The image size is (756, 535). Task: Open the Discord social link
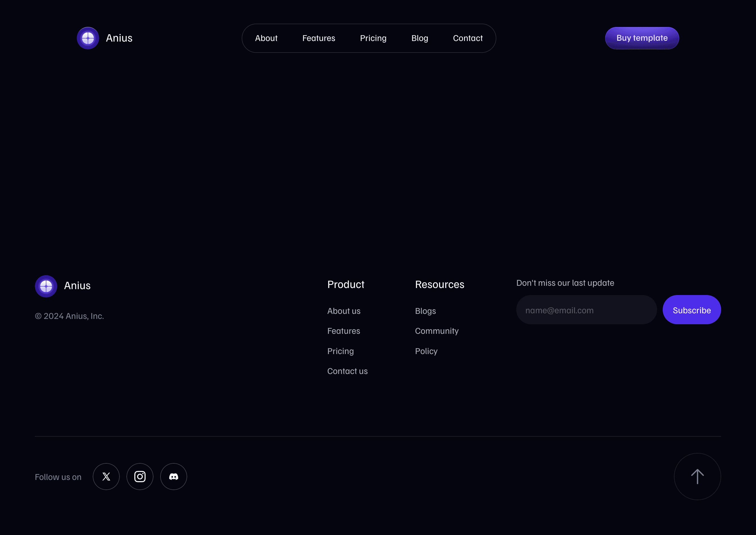(174, 476)
